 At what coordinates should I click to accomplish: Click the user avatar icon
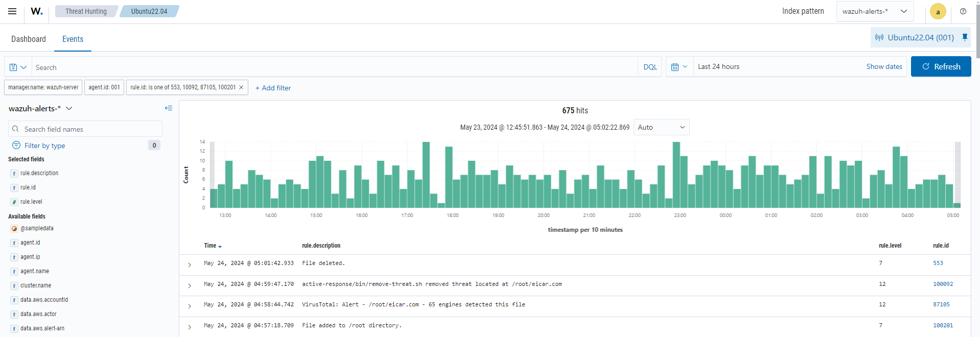(x=938, y=12)
